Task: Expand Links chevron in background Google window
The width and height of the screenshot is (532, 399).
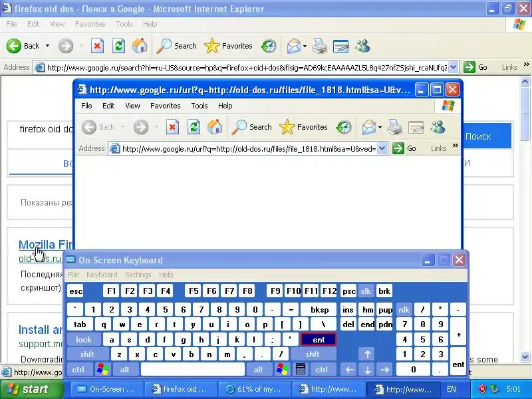Action: (526, 64)
